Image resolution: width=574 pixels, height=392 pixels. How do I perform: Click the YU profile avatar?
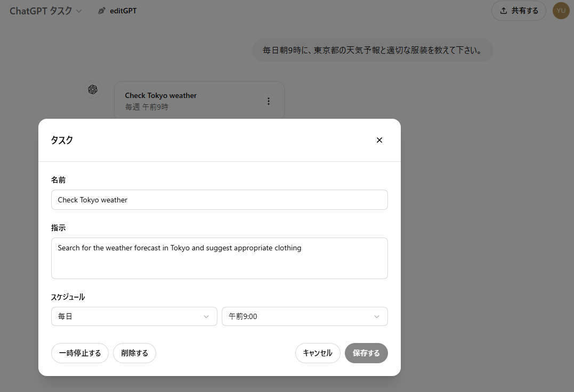(x=561, y=10)
